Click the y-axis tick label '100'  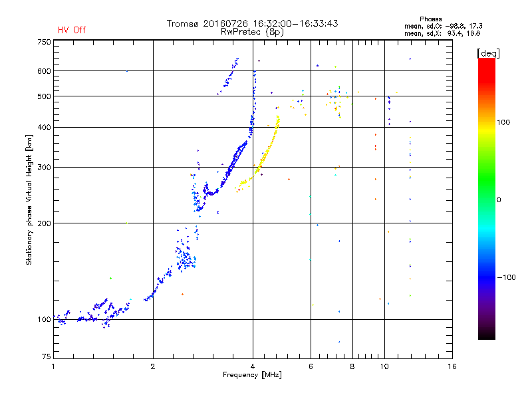coord(44,319)
